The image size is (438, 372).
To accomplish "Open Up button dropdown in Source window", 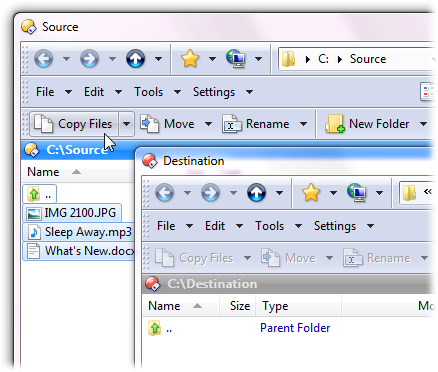I will [x=158, y=59].
